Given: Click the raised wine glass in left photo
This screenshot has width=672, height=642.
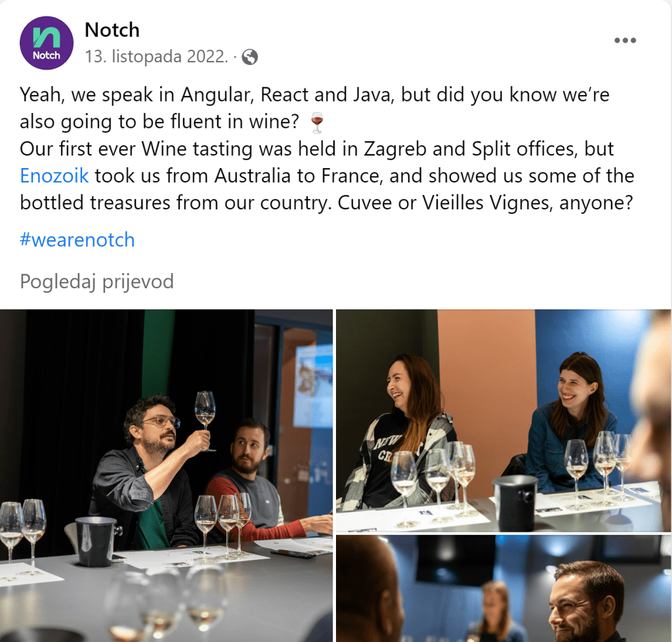Looking at the screenshot, I should click(205, 420).
